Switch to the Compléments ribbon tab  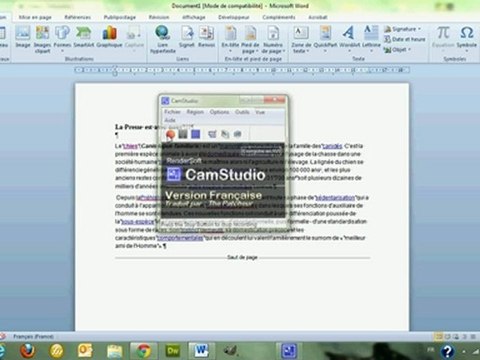coord(279,17)
